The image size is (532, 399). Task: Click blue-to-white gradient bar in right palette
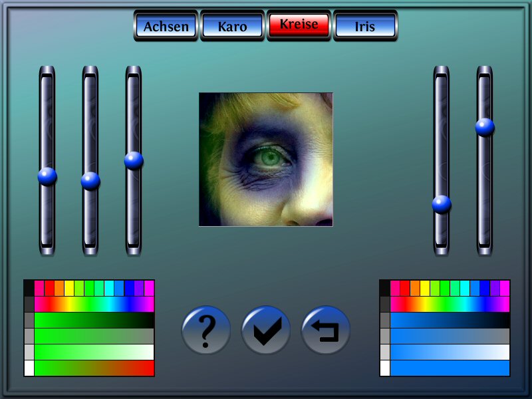450,352
